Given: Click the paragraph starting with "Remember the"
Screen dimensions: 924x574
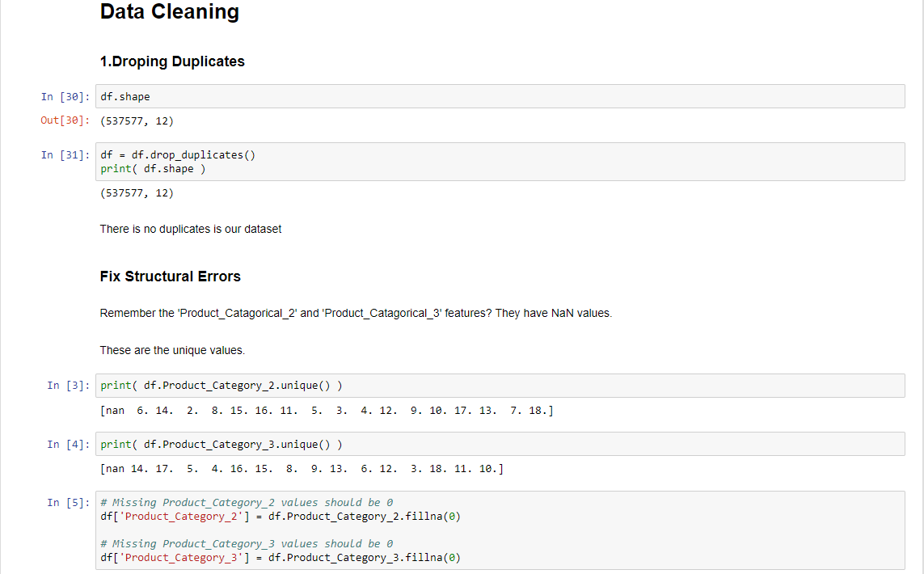Looking at the screenshot, I should click(x=356, y=313).
